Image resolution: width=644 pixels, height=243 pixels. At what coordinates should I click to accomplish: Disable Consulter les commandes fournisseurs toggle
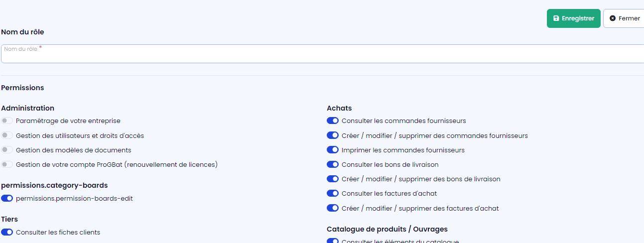pos(333,121)
